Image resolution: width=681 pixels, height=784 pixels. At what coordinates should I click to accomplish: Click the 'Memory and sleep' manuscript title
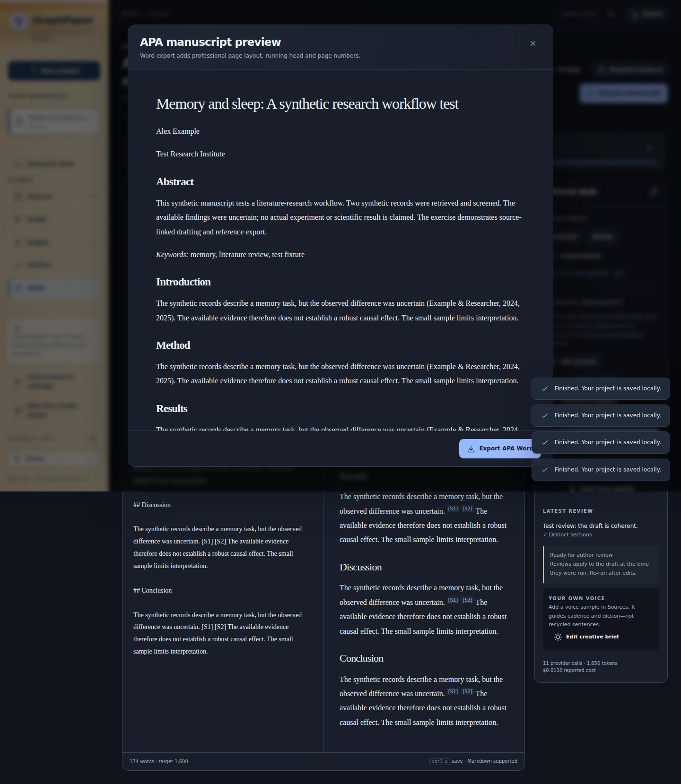point(307,104)
